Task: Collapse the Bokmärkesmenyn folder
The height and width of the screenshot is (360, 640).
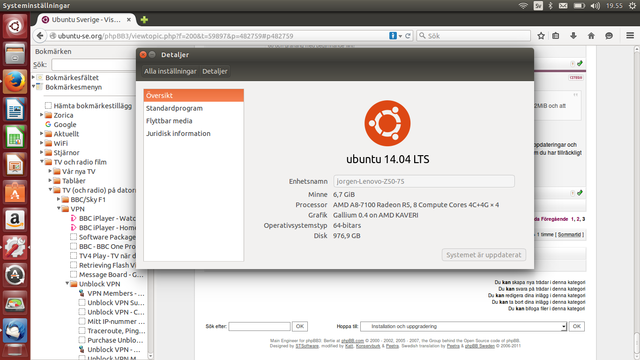Action: click(x=33, y=87)
